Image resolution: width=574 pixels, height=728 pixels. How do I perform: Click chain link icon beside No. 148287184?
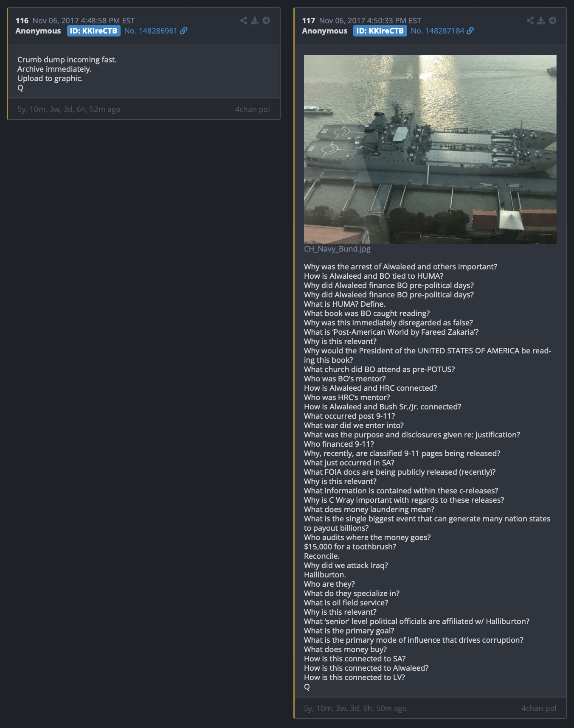coord(470,31)
